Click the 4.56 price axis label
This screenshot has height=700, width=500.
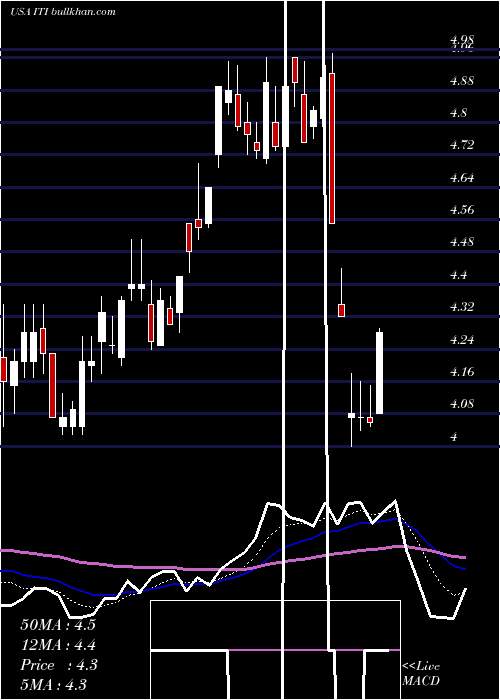click(462, 210)
